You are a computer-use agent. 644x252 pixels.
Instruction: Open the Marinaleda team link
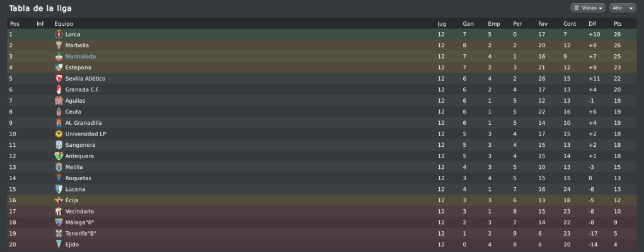pos(80,57)
